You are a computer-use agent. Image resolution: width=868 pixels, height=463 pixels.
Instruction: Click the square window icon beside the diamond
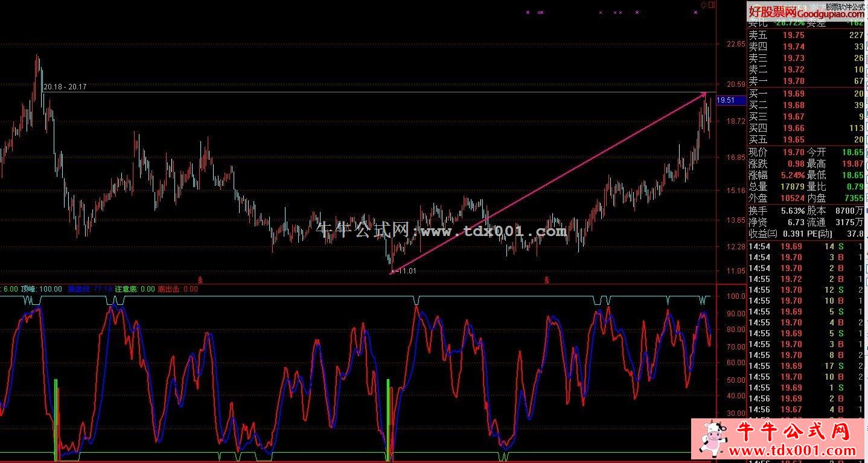(712, 5)
